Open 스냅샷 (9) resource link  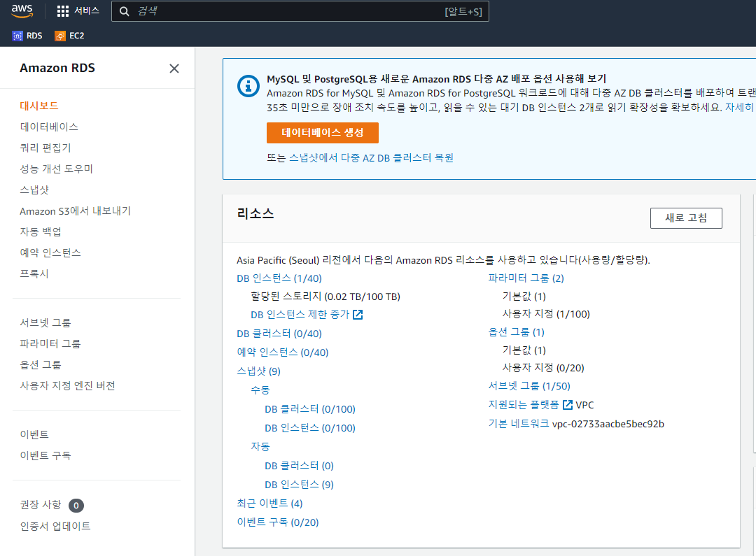tap(258, 371)
